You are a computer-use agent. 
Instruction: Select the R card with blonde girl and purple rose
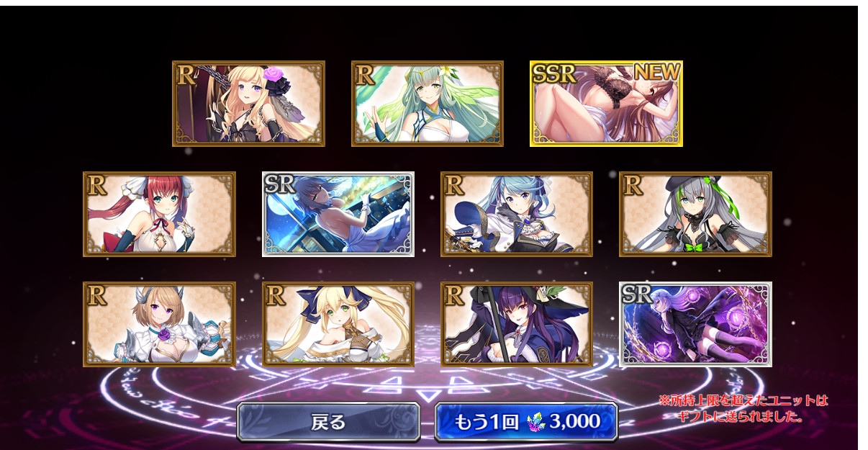pos(248,104)
